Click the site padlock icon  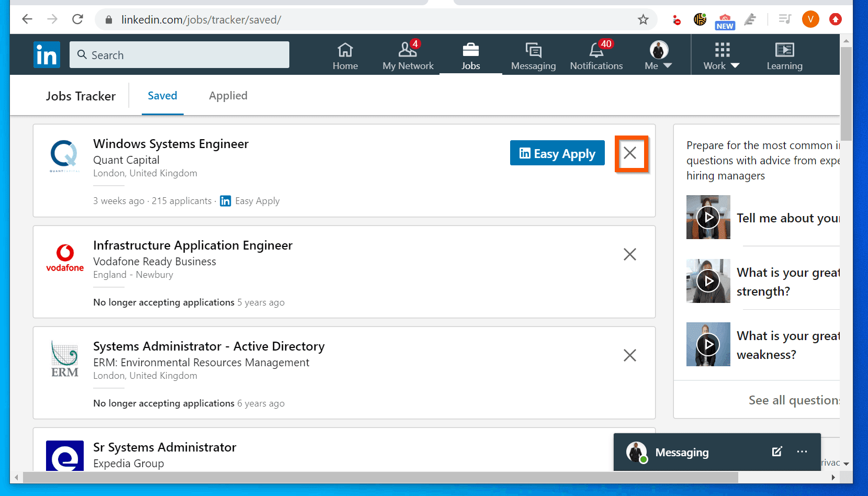coord(109,20)
